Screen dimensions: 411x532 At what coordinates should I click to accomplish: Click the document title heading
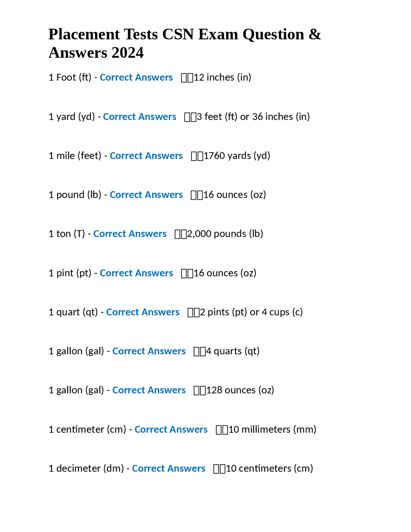185,43
